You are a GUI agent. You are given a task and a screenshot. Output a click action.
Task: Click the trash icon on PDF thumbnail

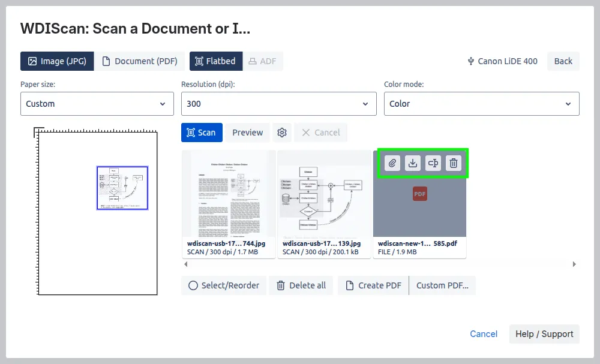tap(454, 163)
